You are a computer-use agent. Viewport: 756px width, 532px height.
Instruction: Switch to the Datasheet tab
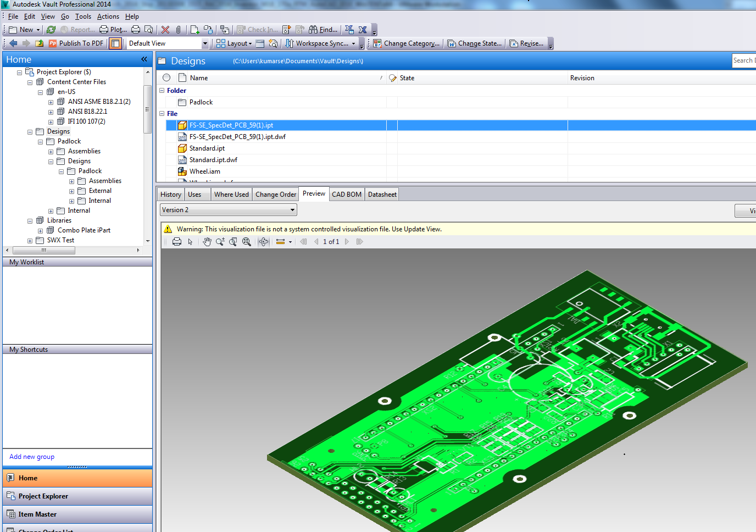(382, 195)
